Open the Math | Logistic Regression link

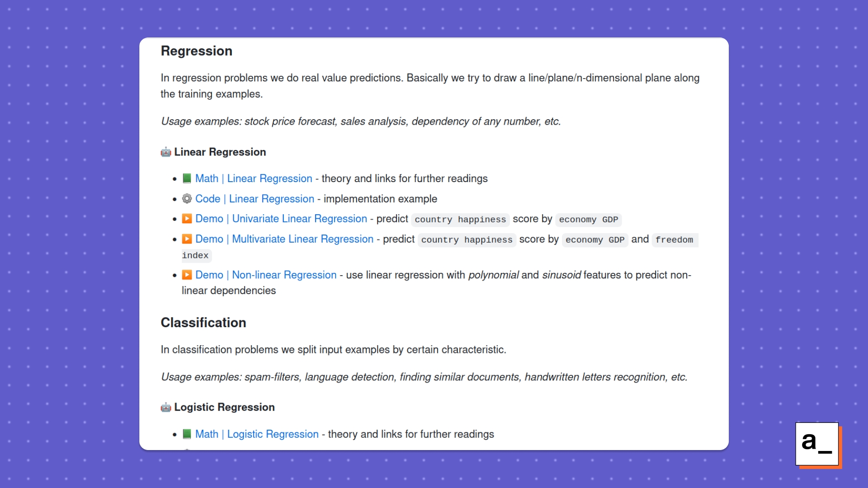tap(257, 434)
